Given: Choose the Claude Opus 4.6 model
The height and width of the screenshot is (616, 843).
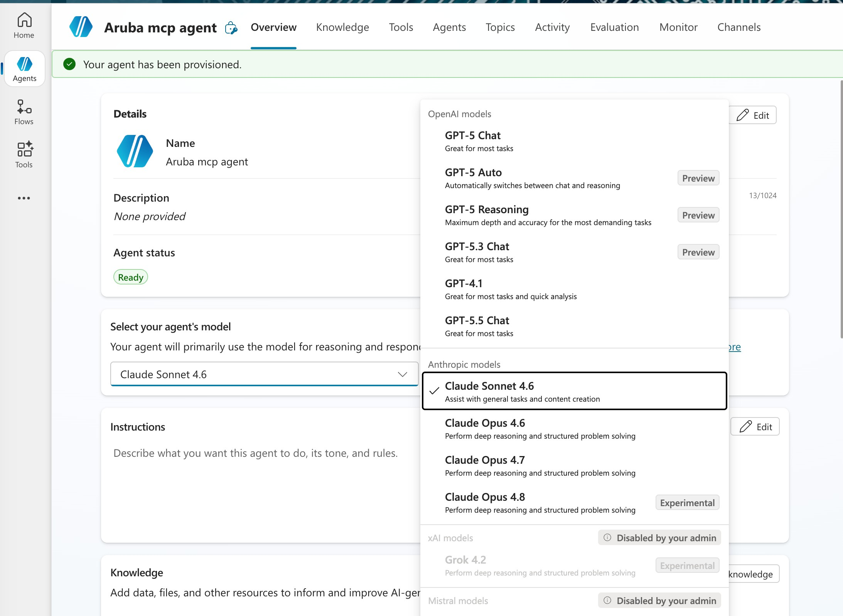Looking at the screenshot, I should coord(575,429).
